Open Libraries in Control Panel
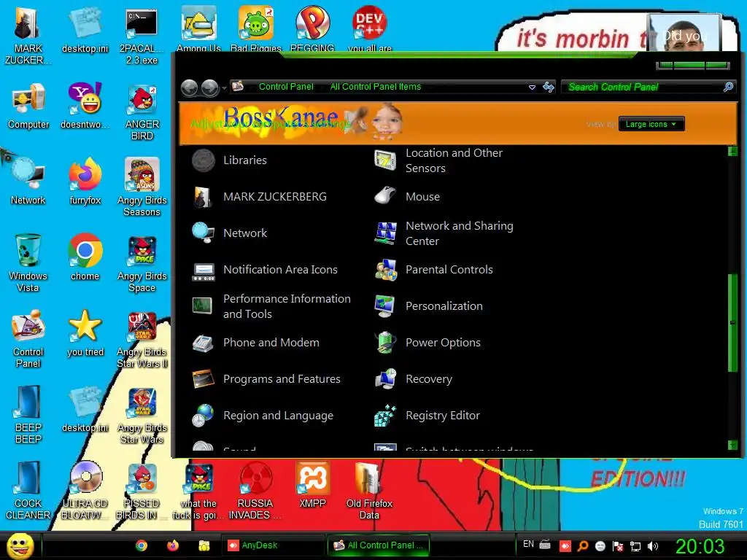 coord(230,160)
